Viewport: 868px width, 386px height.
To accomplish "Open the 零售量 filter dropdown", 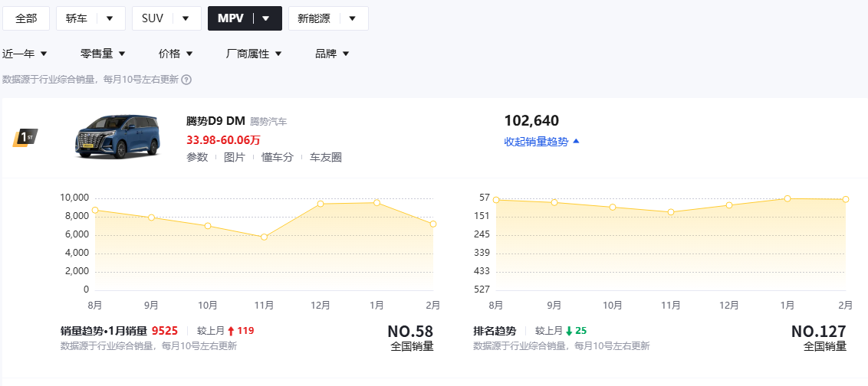I will tap(103, 54).
